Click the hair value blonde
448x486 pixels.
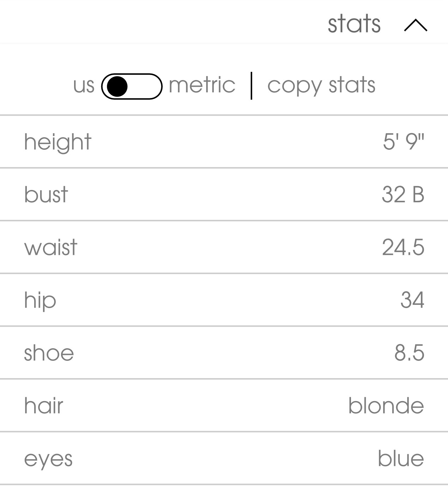(x=386, y=406)
